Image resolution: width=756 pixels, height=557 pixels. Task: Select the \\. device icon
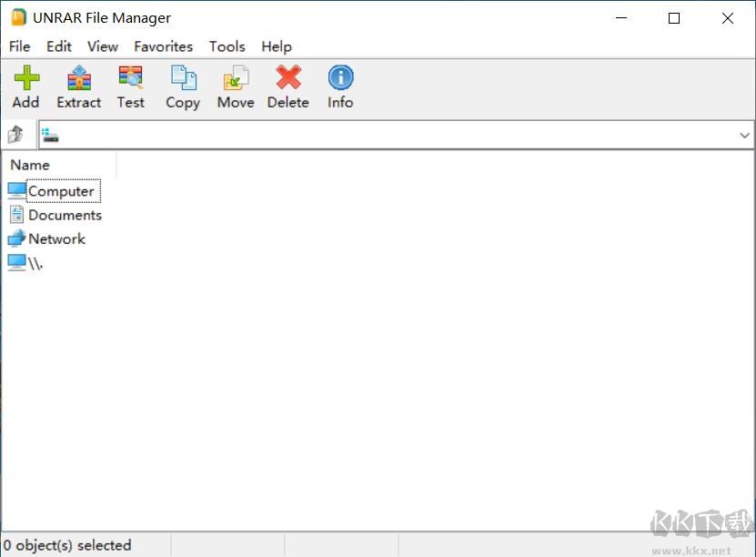[x=17, y=263]
